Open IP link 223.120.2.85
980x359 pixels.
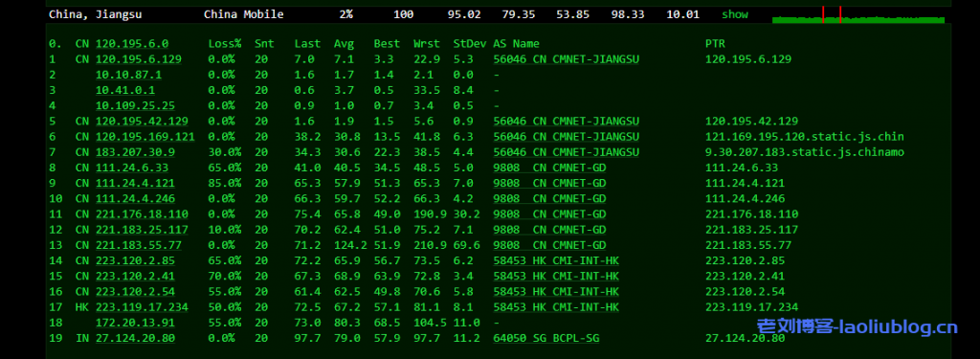[135, 260]
